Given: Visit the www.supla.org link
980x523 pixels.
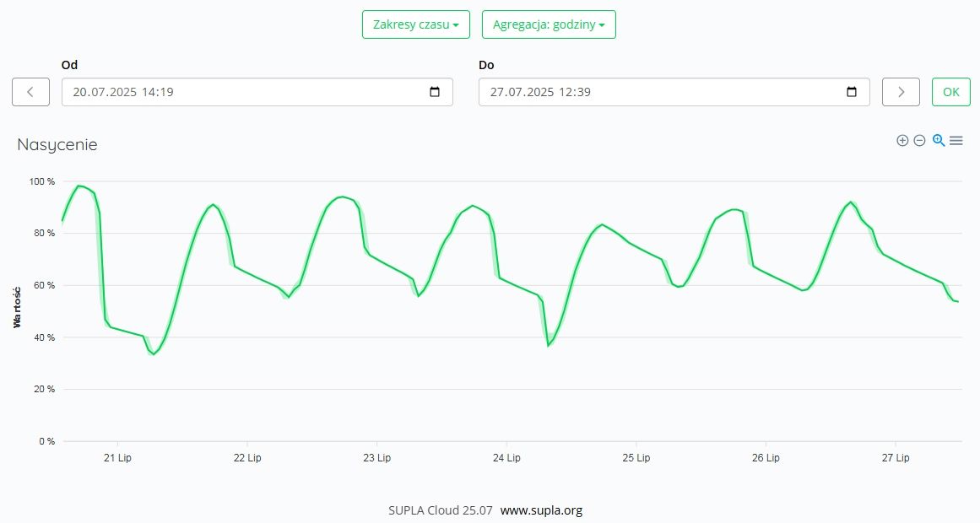Looking at the screenshot, I should tap(541, 510).
